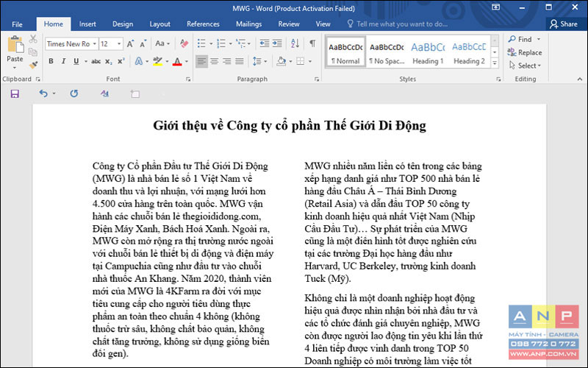
Task: Click the new blank document quick icon
Action: 135,94
